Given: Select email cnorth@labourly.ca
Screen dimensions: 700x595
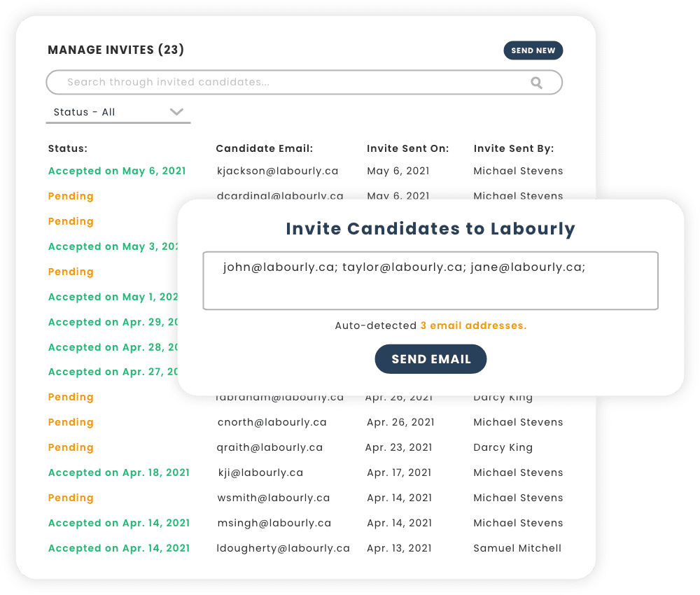Looking at the screenshot, I should [x=272, y=422].
